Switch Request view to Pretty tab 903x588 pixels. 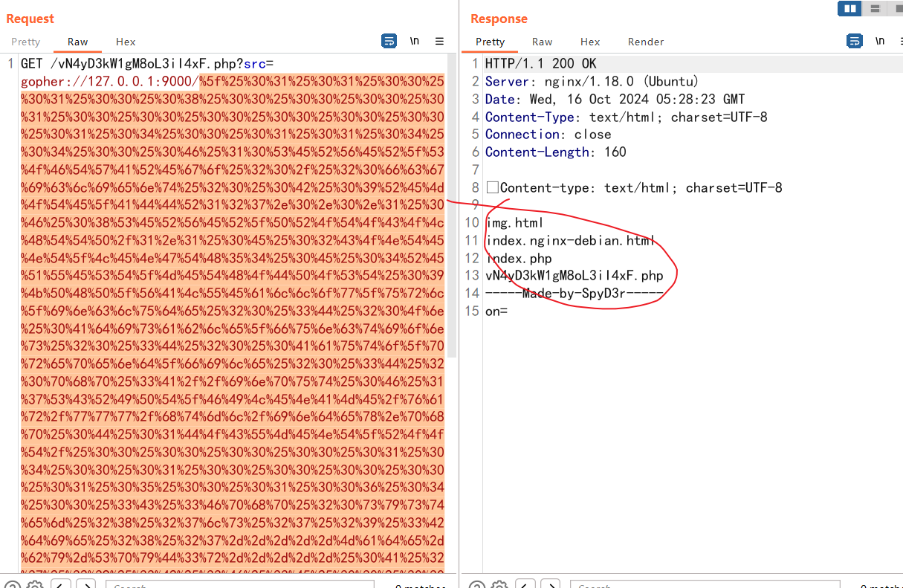point(26,42)
